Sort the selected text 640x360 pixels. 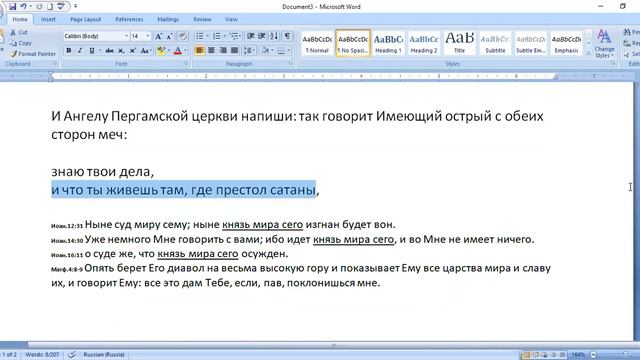point(274,36)
